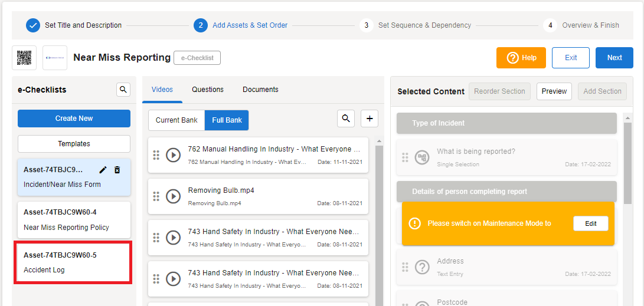Click Edit in the Maintenance Mode warning

(x=590, y=223)
